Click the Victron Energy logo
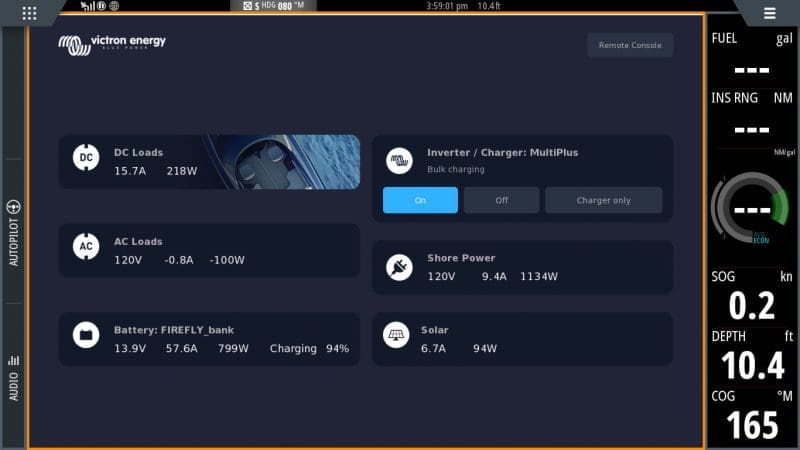Image resolution: width=800 pixels, height=450 pixels. click(x=112, y=45)
